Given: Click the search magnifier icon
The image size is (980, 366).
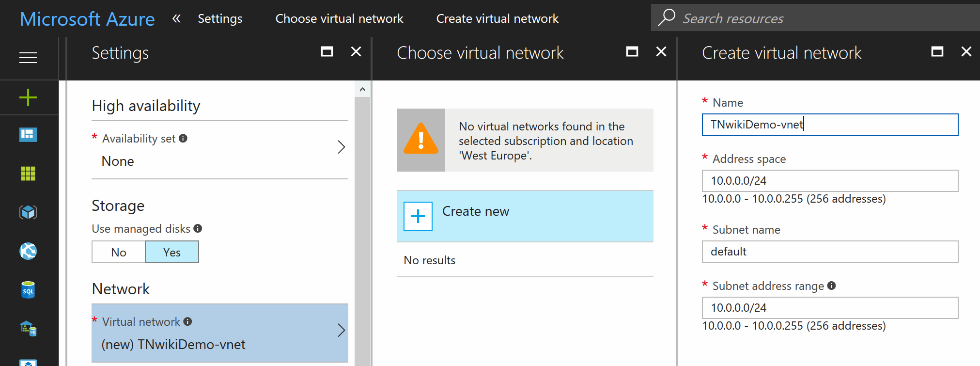Looking at the screenshot, I should (667, 17).
